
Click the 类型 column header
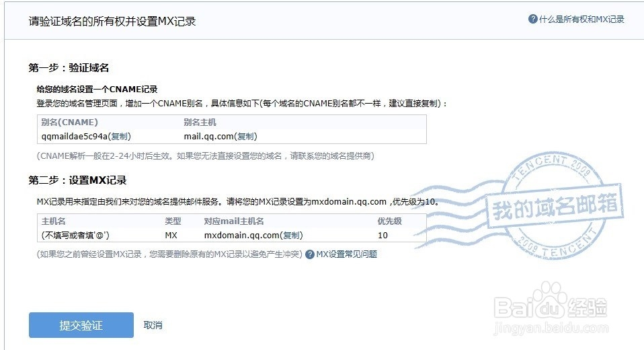(173, 221)
